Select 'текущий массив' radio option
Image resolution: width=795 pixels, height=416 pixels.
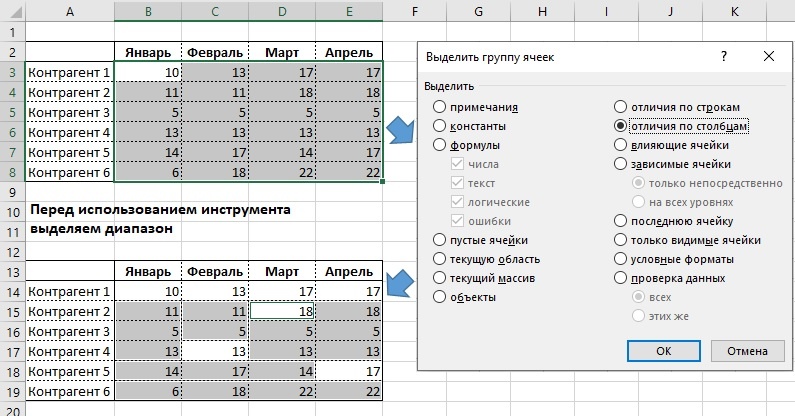(440, 278)
